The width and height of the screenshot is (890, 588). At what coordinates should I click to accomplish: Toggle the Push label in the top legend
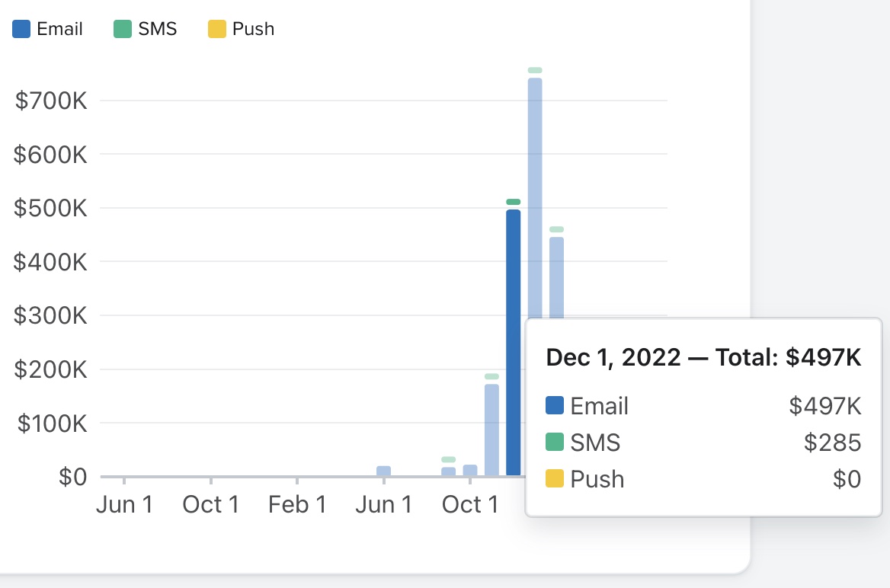coord(253,30)
